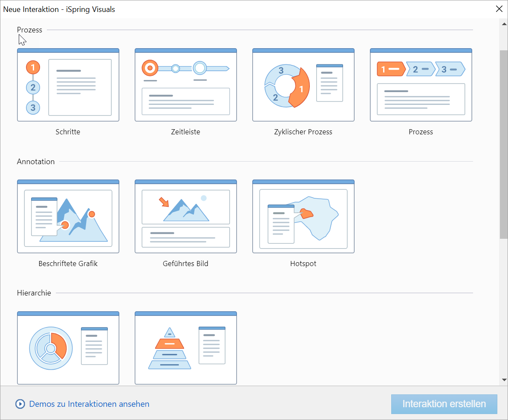Viewport: 508px width, 420px height.
Task: Choose the Zeitleiste timeline interaction
Action: (186, 85)
